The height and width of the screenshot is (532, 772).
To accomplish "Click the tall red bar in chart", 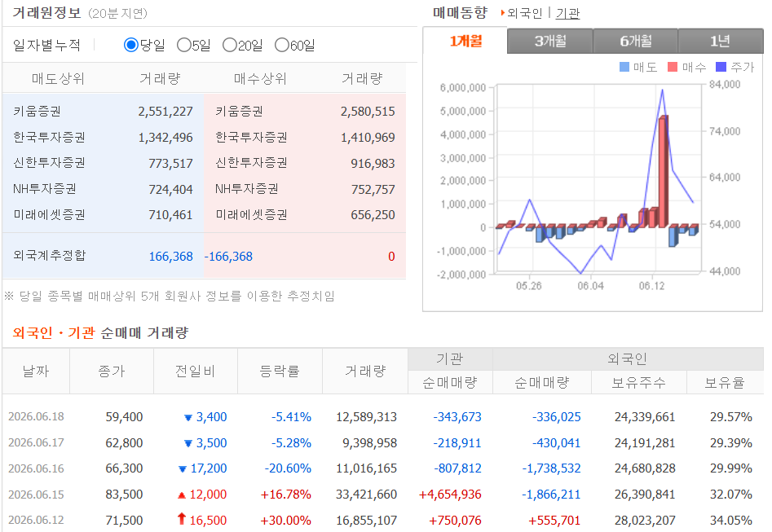I will [664, 171].
